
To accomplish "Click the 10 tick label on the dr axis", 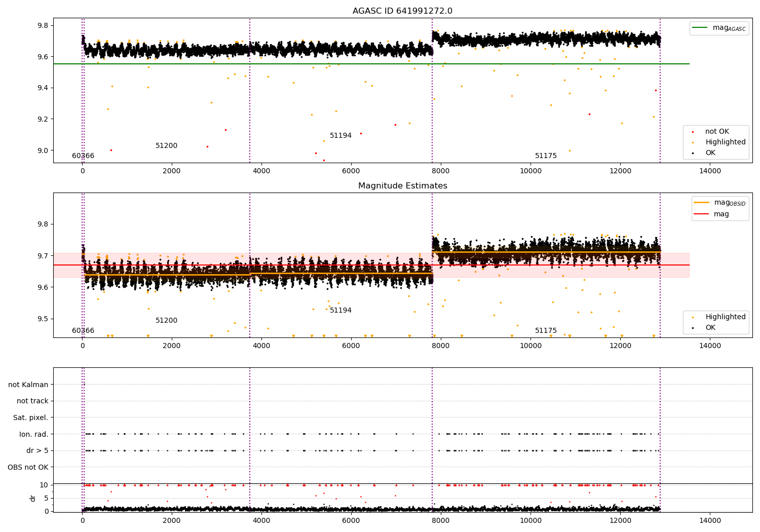I will pyautogui.click(x=44, y=485).
